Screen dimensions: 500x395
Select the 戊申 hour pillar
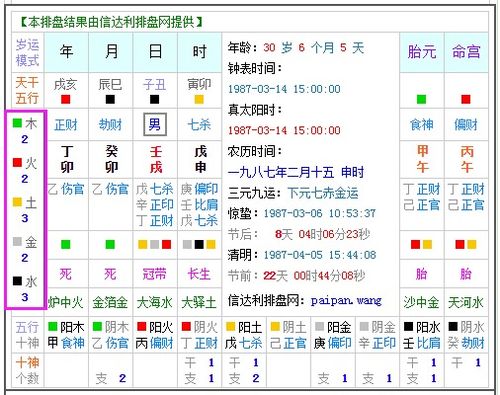(200, 159)
